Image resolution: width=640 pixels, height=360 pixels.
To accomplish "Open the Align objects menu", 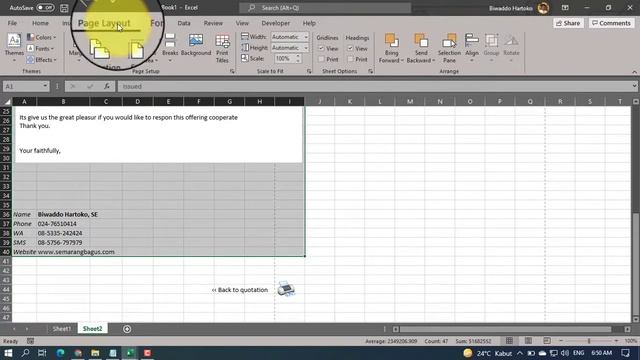I will coord(471,48).
